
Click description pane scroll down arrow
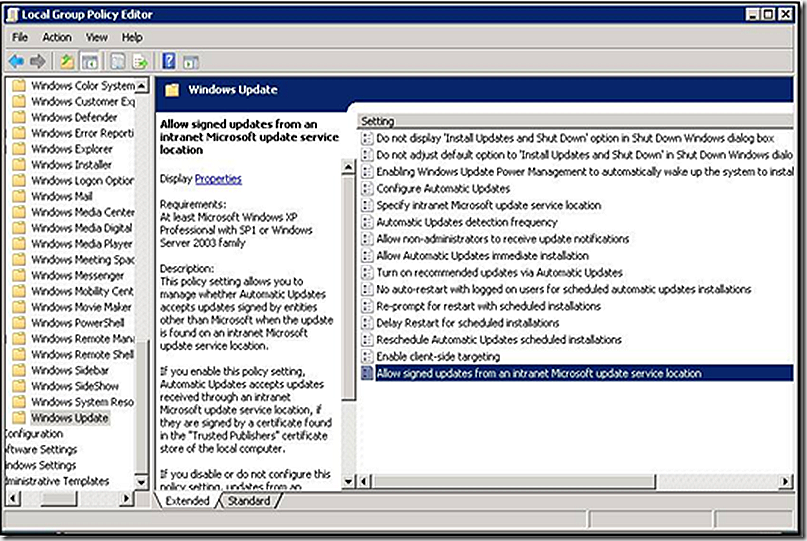pos(348,482)
